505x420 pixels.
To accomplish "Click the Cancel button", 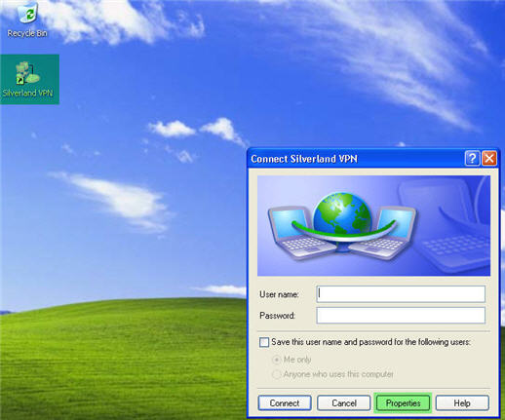I will click(x=344, y=403).
